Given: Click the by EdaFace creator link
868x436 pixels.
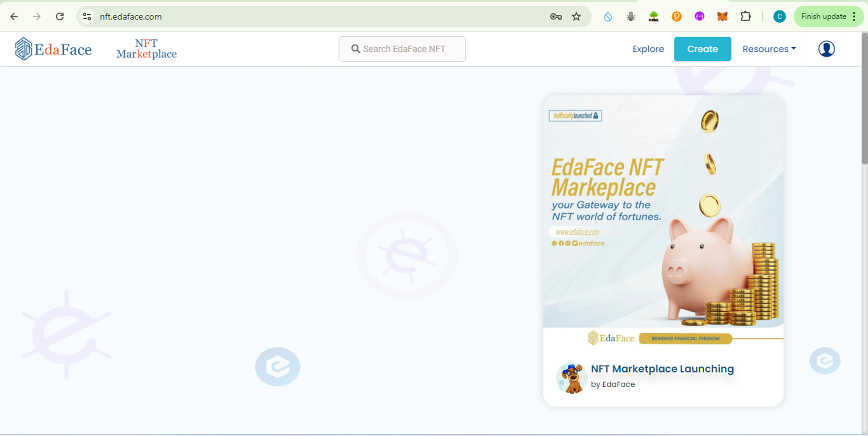Looking at the screenshot, I should pos(613,384).
